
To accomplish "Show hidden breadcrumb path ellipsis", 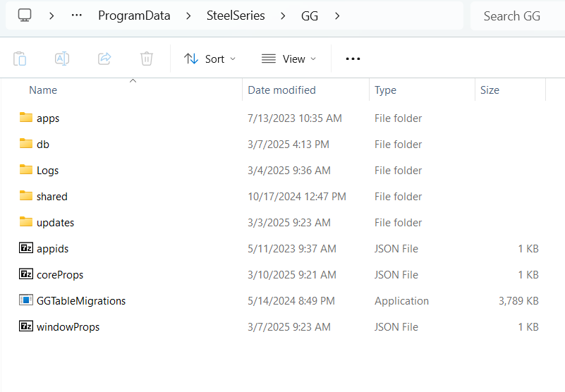I will [77, 16].
